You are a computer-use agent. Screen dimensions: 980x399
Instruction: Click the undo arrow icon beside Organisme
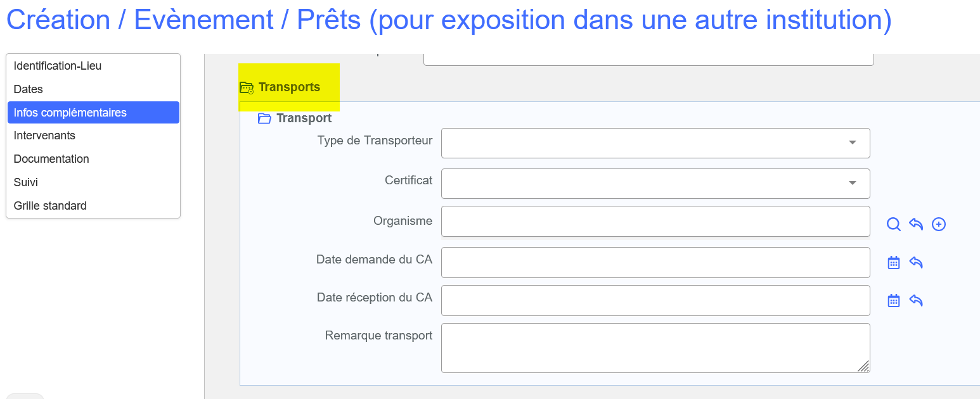[x=916, y=224]
